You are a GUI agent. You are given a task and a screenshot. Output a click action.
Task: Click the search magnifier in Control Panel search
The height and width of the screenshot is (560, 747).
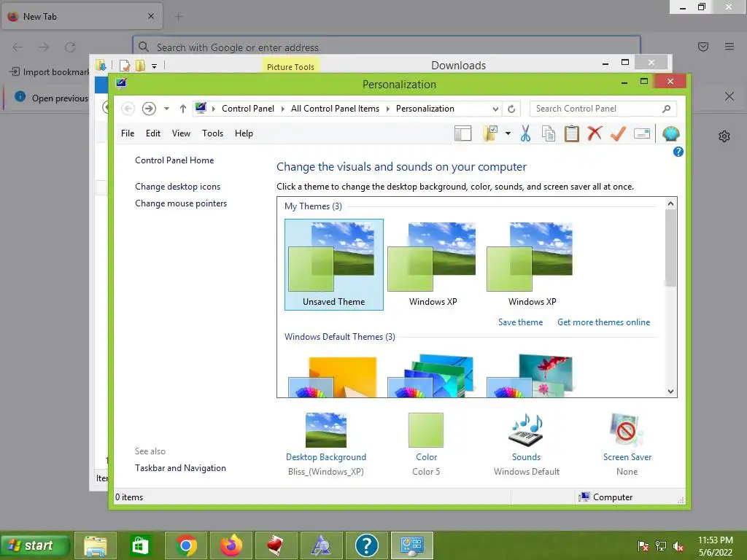click(666, 109)
